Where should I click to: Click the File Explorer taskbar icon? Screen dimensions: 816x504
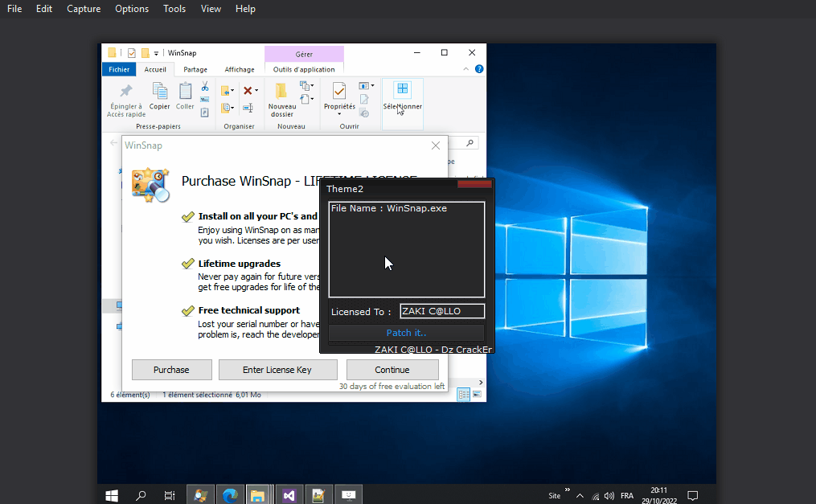click(x=259, y=495)
